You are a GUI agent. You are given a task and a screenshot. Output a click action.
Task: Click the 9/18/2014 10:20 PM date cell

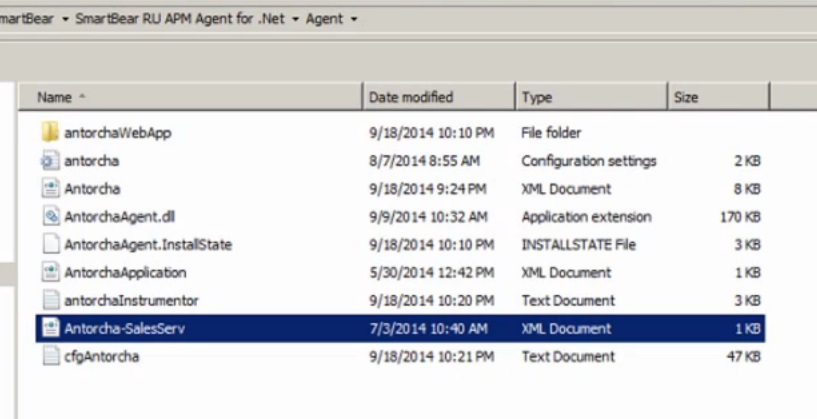click(x=431, y=301)
